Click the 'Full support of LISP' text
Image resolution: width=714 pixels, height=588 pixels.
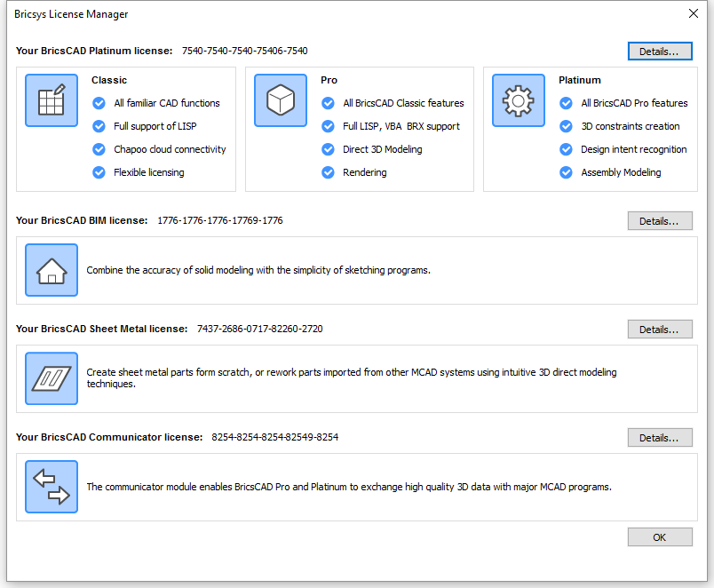[x=155, y=126]
